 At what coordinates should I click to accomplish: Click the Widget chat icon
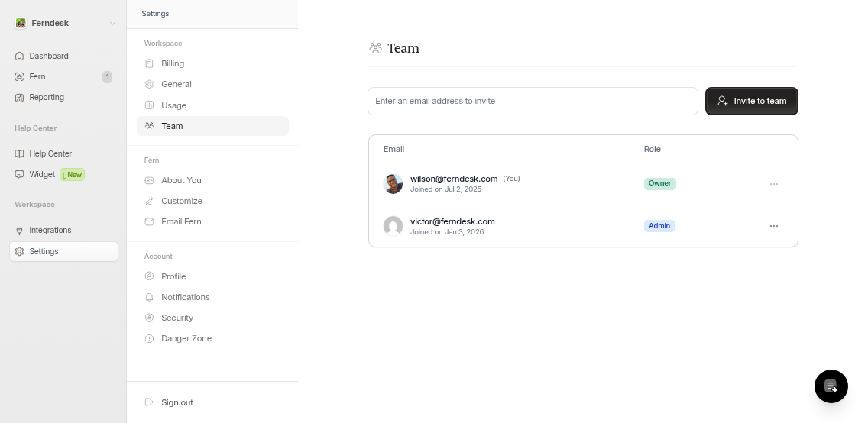point(19,175)
